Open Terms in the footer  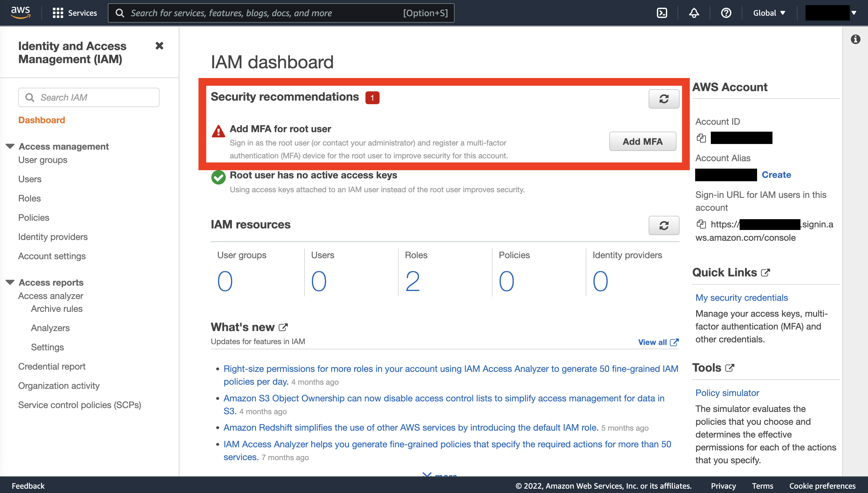coord(762,486)
